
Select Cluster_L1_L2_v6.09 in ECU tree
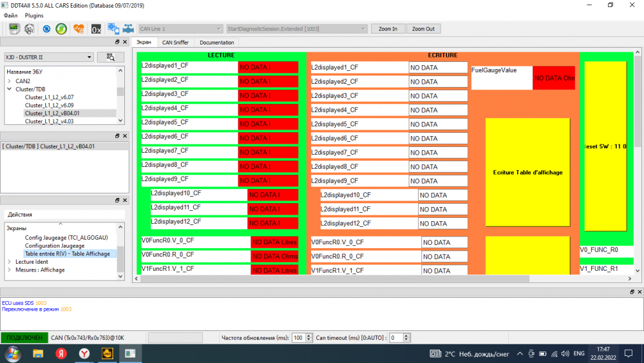click(50, 105)
